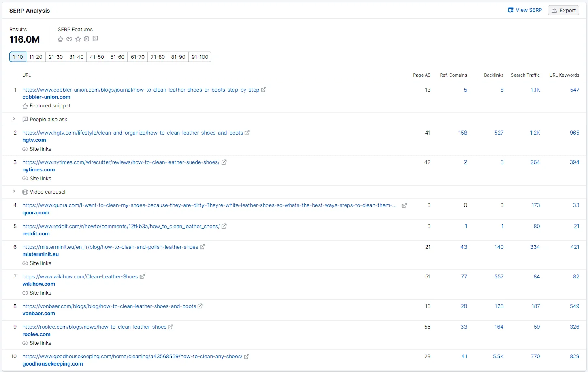Open the vonbaer.com domain link
The height and width of the screenshot is (372, 588).
click(38, 314)
